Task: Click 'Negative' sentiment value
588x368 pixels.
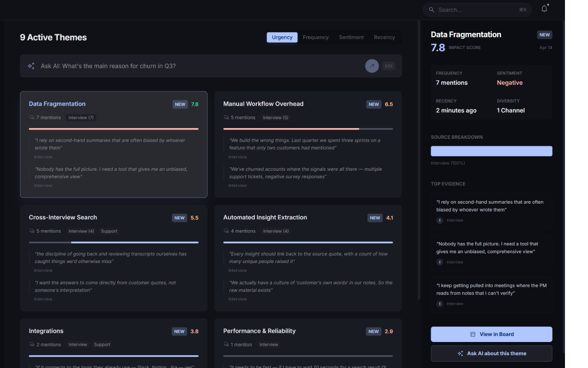Action: coord(510,83)
